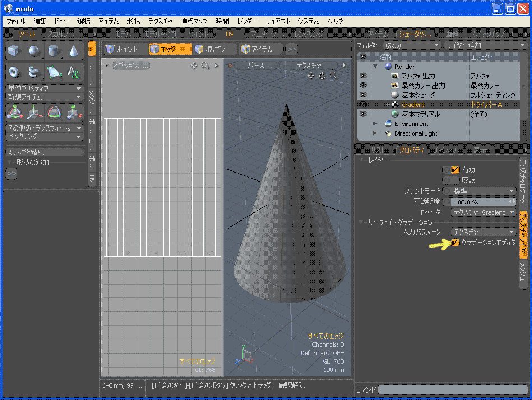Open the テクスチャ menu
The height and width of the screenshot is (400, 532).
pyautogui.click(x=160, y=21)
